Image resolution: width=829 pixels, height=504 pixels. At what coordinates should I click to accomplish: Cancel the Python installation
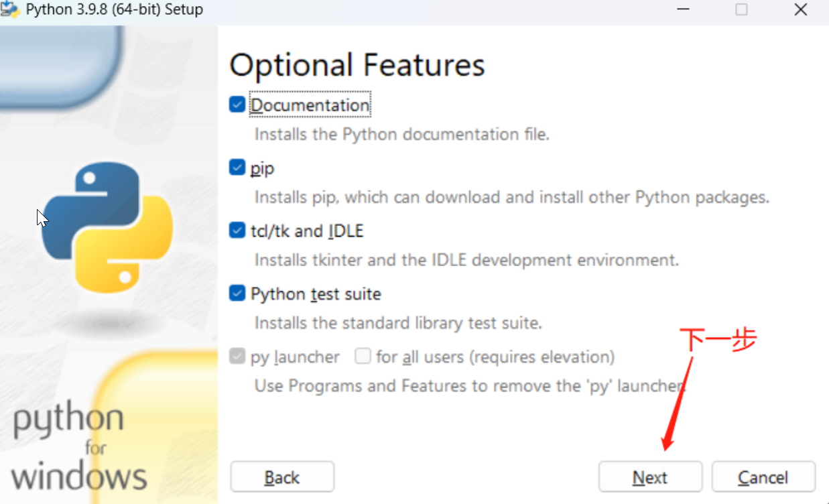pos(763,477)
